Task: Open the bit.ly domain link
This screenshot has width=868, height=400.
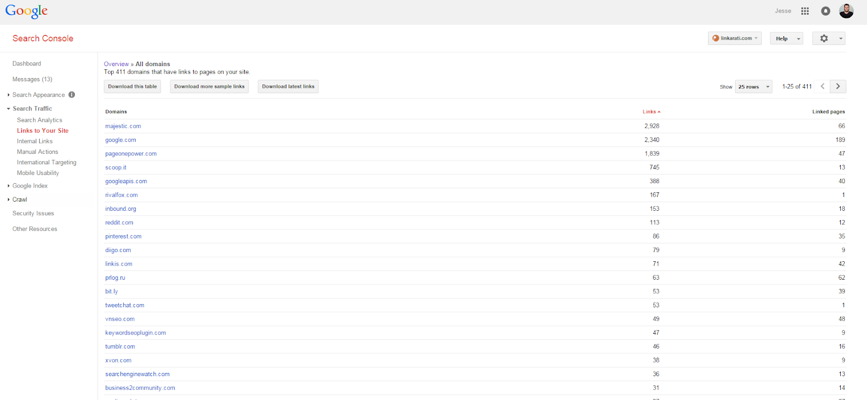Action: point(111,292)
